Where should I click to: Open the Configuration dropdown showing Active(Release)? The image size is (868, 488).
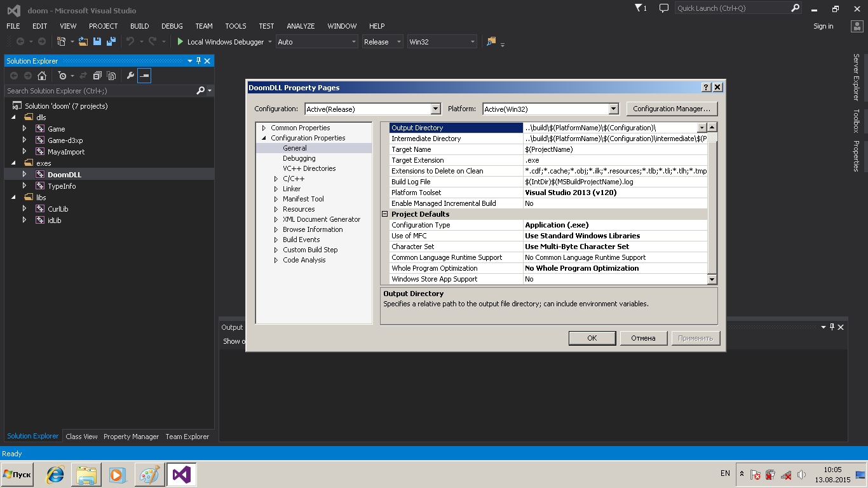[x=435, y=109]
